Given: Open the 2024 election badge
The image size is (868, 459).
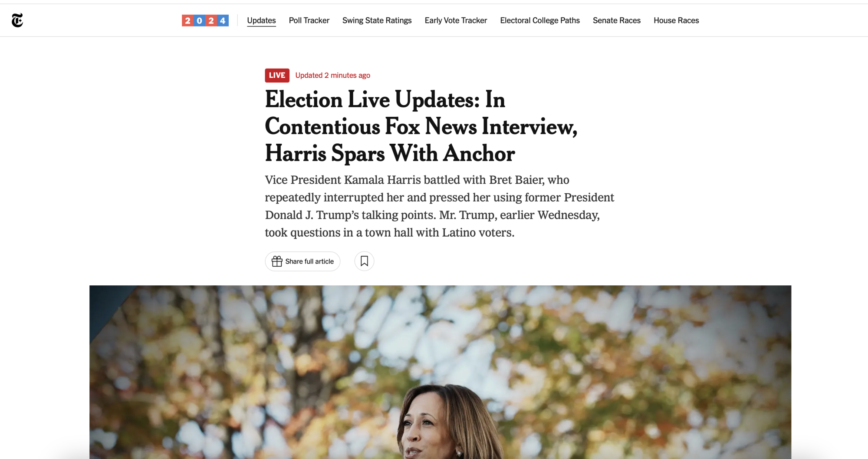Looking at the screenshot, I should pos(205,20).
